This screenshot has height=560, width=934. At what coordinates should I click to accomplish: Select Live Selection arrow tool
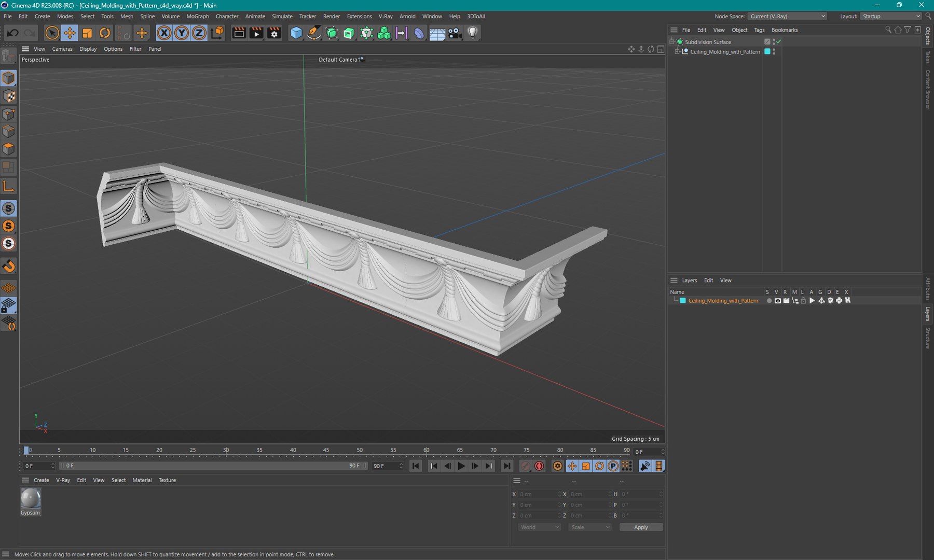(x=51, y=33)
